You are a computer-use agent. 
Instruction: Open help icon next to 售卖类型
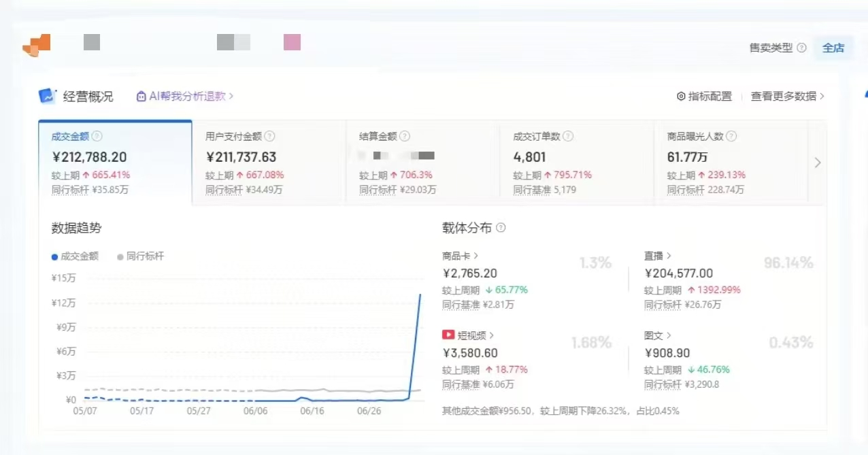coord(801,48)
